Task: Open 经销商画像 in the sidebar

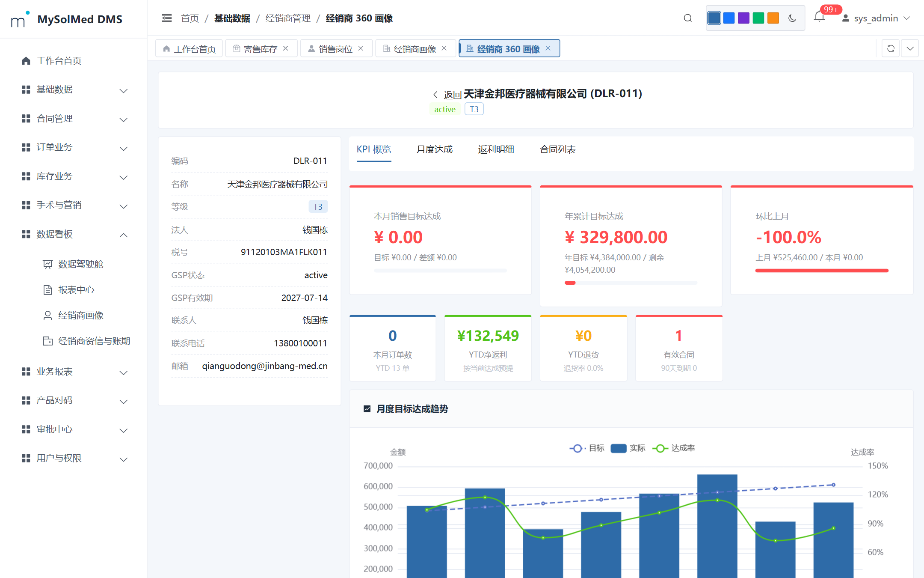Action: pyautogui.click(x=74, y=316)
